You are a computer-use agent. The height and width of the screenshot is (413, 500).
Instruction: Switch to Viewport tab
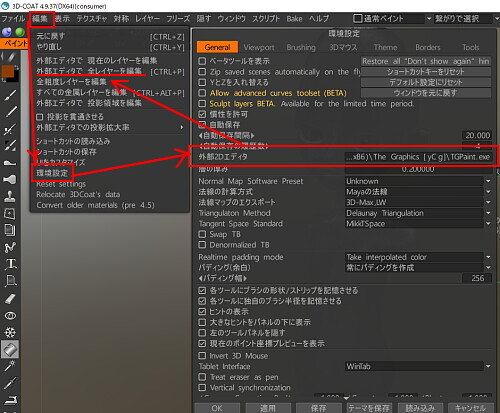(x=259, y=47)
